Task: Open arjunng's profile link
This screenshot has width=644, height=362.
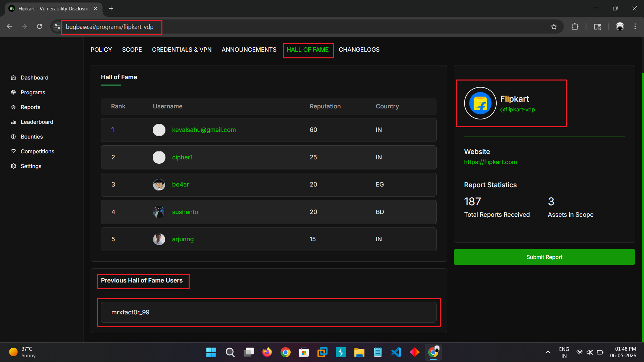Action: (x=183, y=239)
